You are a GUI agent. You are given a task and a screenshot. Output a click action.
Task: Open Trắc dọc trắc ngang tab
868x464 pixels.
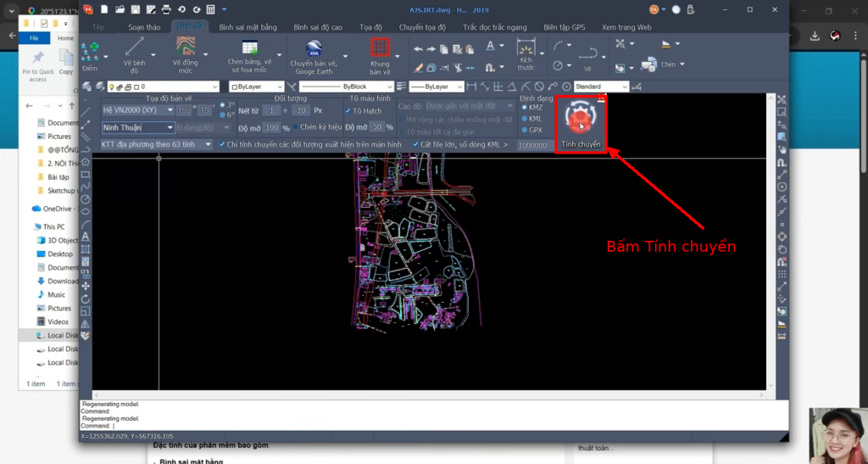click(495, 27)
